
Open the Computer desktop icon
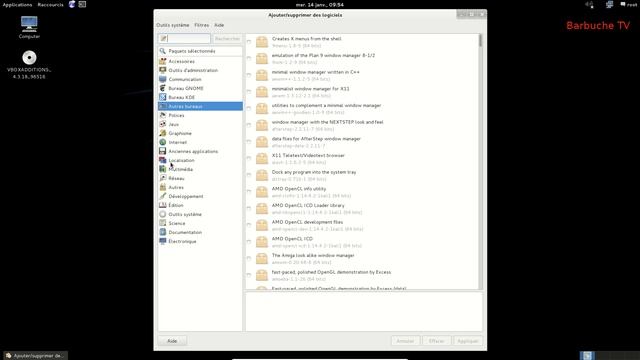[29, 27]
